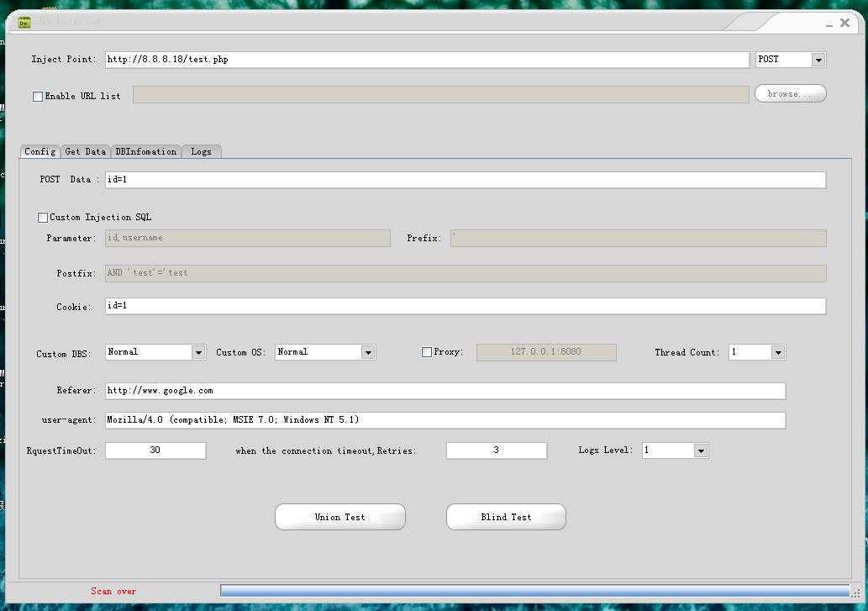Open the POST request method dropdown
The width and height of the screenshot is (868, 611).
tap(818, 60)
